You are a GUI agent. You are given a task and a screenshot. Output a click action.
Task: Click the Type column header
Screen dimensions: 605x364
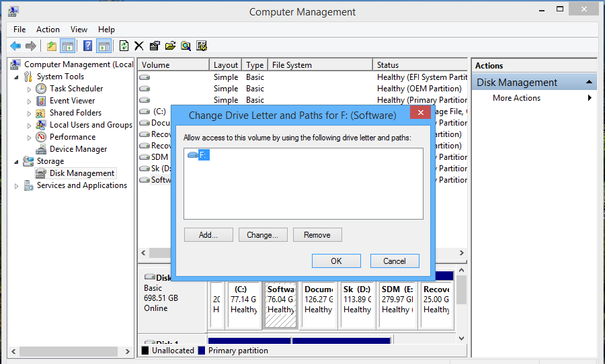[x=255, y=64]
